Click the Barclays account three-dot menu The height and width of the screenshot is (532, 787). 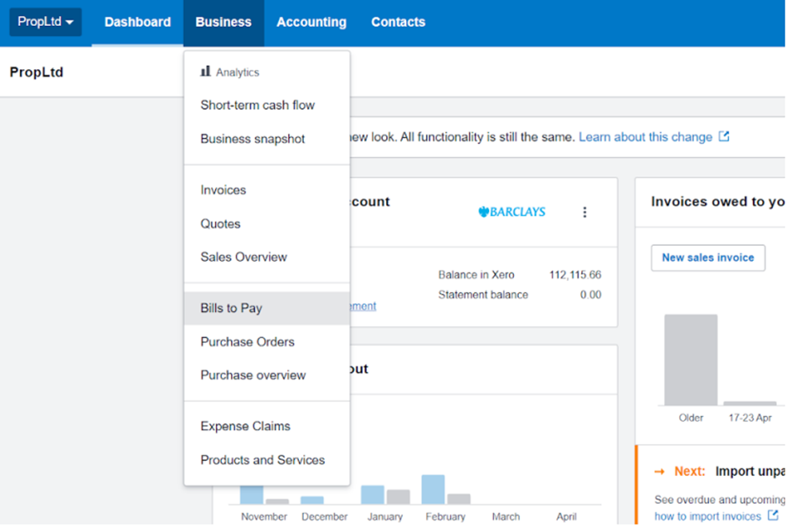[584, 212]
